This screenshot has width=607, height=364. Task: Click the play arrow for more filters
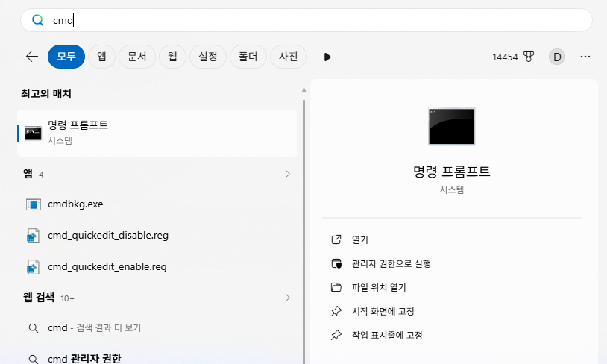point(327,57)
